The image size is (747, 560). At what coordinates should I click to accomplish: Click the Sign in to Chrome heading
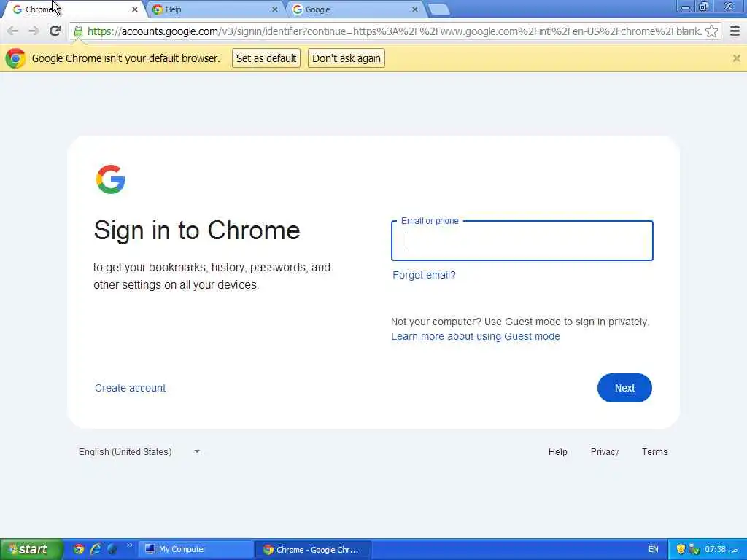pyautogui.click(x=197, y=230)
